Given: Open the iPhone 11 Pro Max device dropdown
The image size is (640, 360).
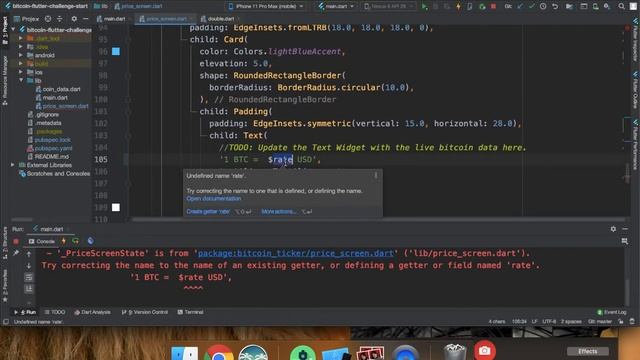Looking at the screenshot, I should (265, 7).
